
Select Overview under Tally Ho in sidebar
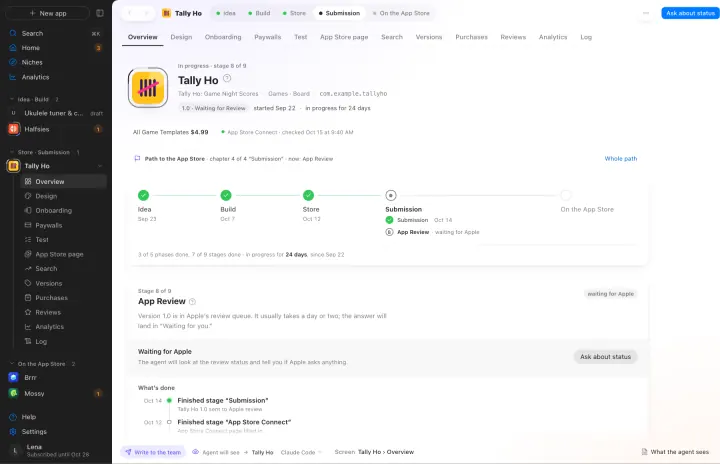coord(64,181)
